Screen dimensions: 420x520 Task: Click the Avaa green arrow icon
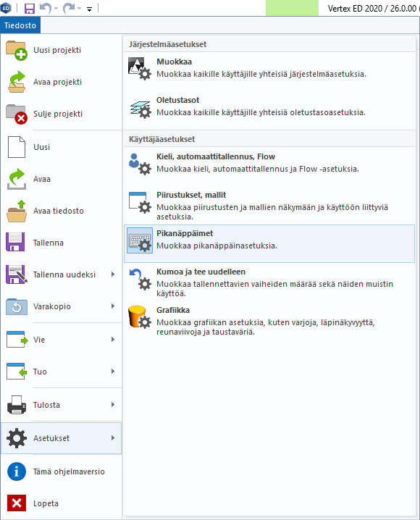(x=16, y=179)
